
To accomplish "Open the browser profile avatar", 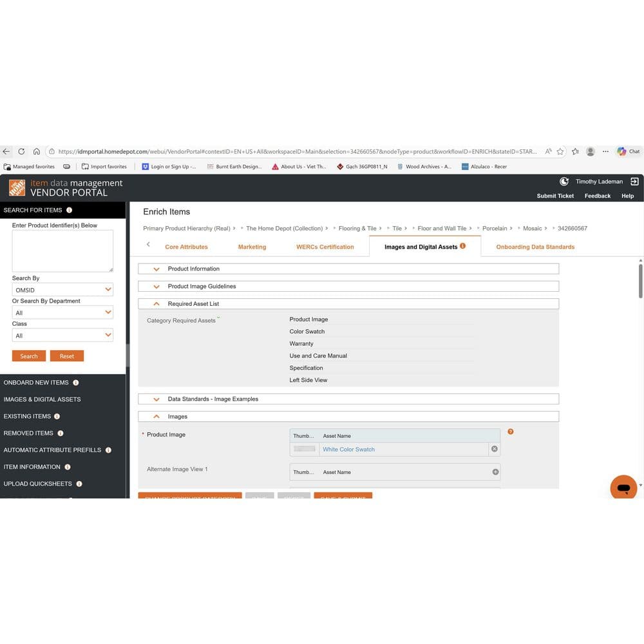I will [591, 151].
